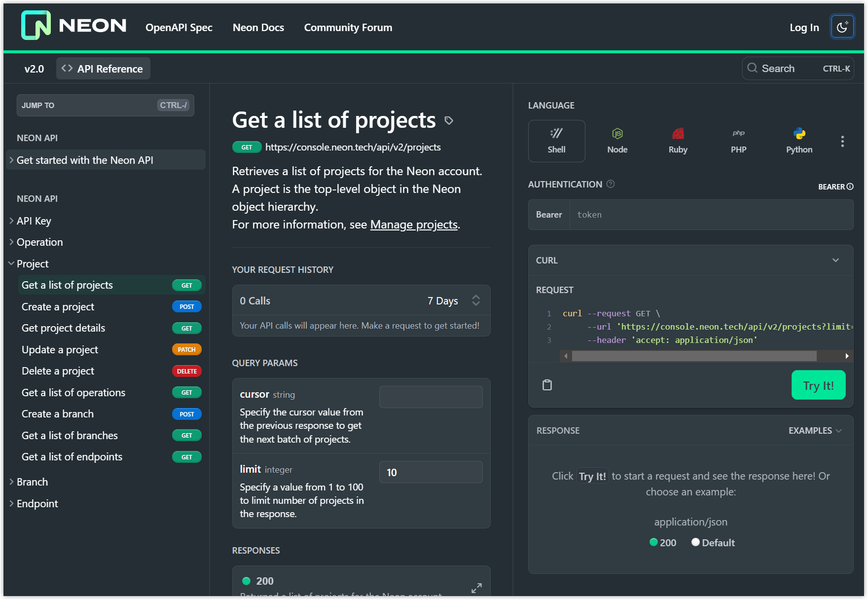The height and width of the screenshot is (600, 868).
Task: Click GET badge beside endpoint URL
Action: [x=247, y=147]
